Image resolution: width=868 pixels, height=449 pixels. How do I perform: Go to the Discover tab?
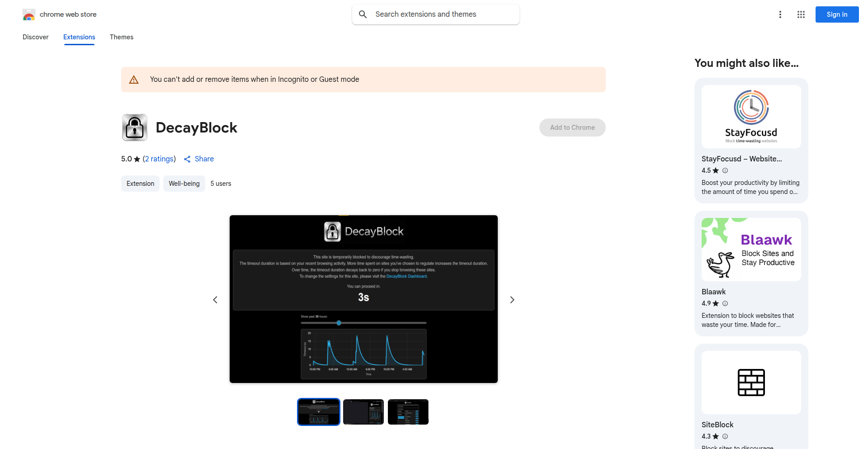[36, 37]
